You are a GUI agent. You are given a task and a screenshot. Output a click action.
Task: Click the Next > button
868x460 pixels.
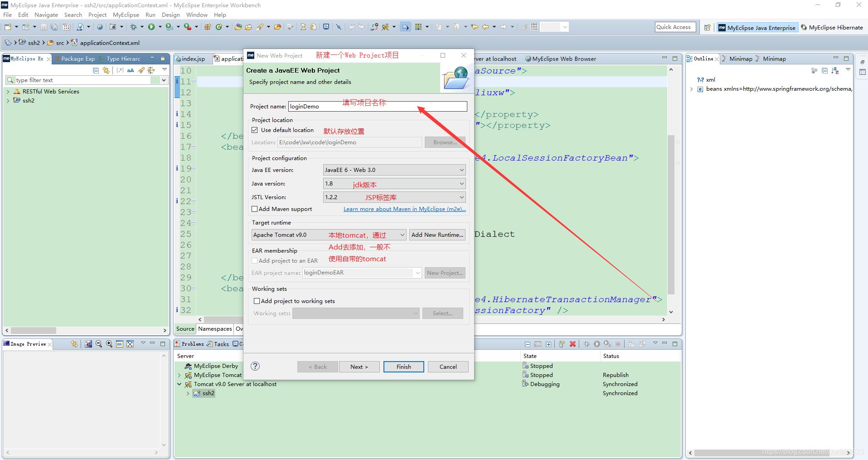359,367
